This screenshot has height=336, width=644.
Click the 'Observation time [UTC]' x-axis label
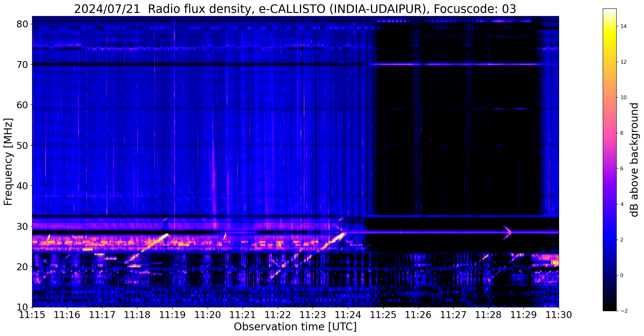[295, 327]
